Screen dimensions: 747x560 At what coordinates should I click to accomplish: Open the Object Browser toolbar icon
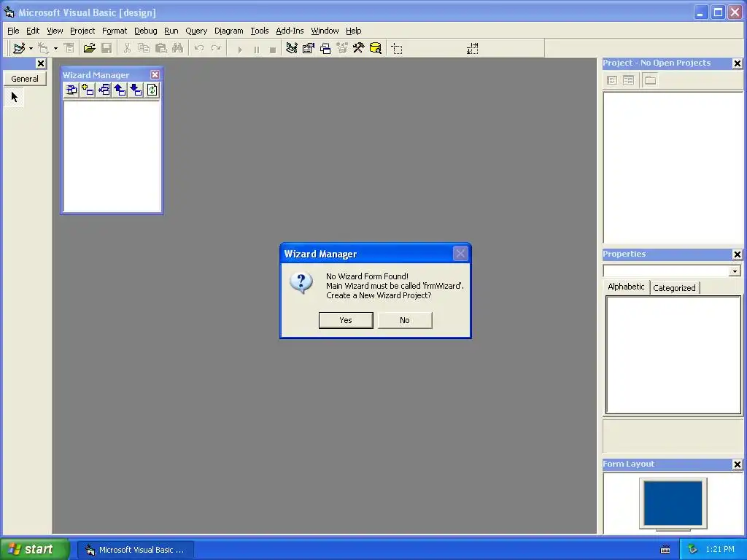(342, 48)
